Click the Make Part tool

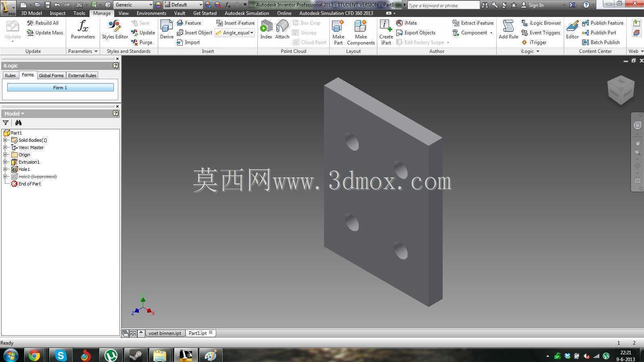(338, 32)
